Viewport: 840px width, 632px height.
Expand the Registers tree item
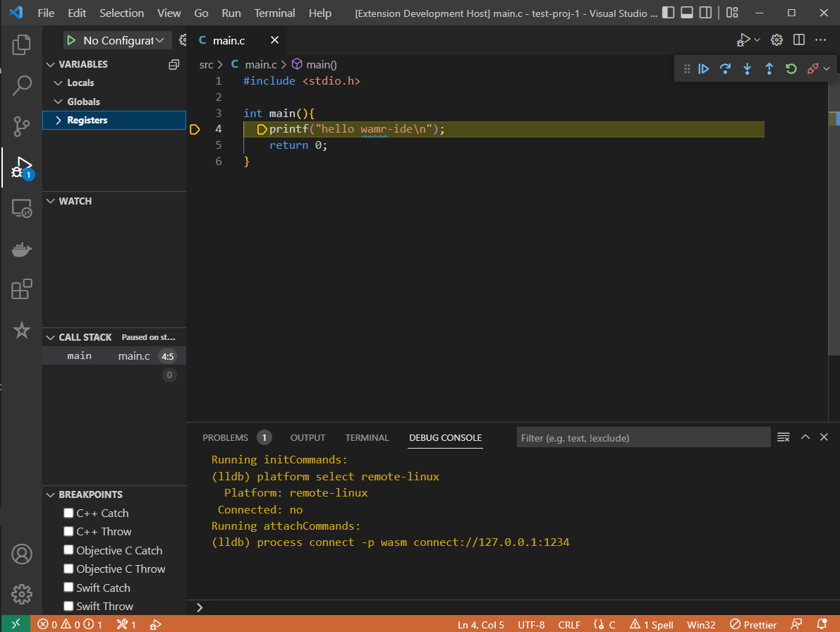point(59,120)
